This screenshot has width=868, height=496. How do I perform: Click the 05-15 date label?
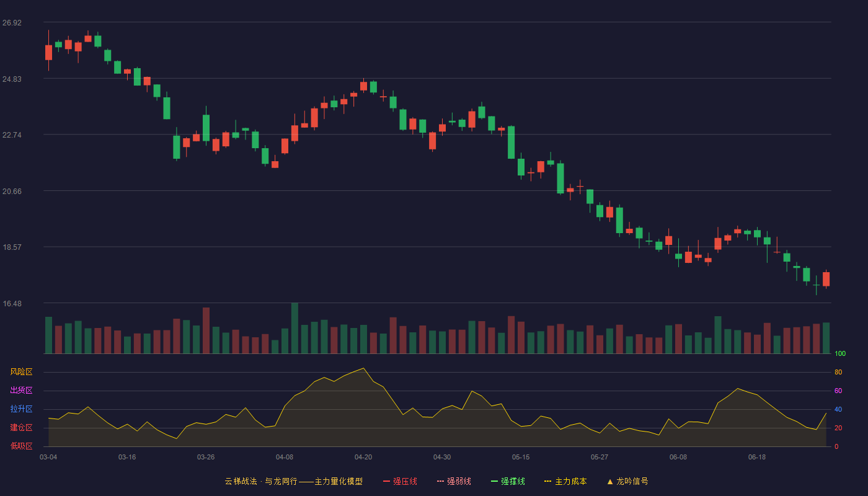click(x=521, y=457)
